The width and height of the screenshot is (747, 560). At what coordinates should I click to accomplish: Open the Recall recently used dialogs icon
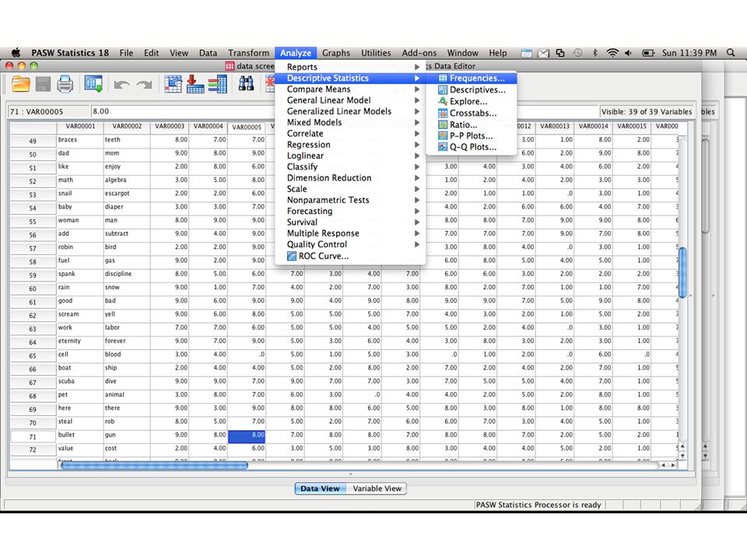pyautogui.click(x=93, y=84)
